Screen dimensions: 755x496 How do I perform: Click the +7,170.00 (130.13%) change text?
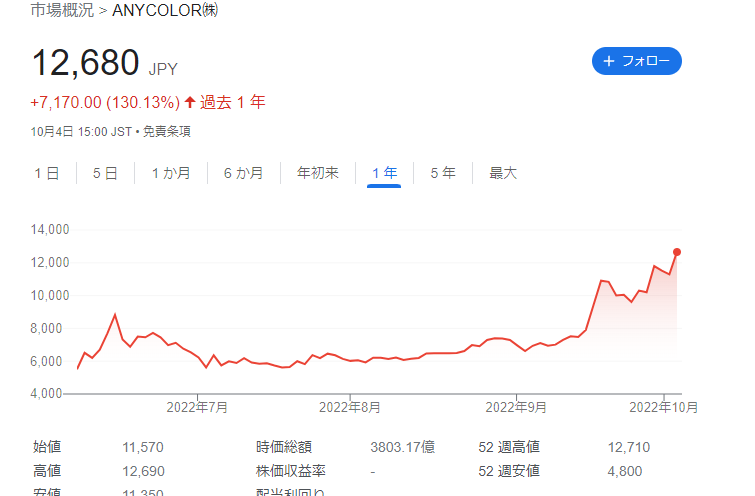click(x=105, y=103)
